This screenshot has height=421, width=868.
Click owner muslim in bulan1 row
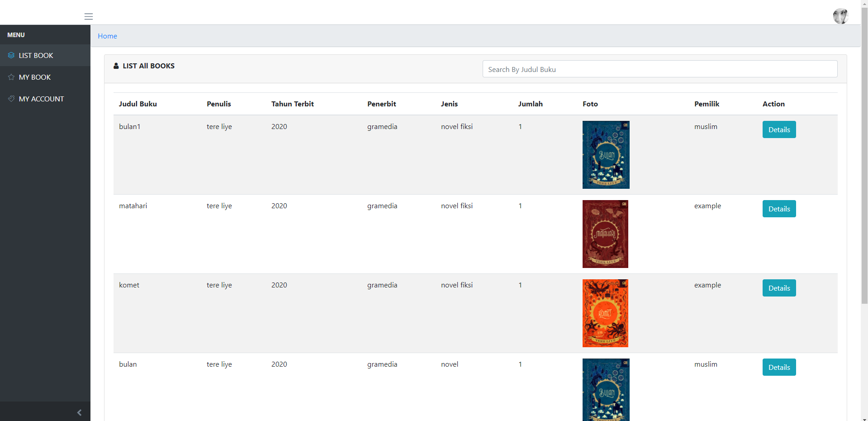pos(706,126)
